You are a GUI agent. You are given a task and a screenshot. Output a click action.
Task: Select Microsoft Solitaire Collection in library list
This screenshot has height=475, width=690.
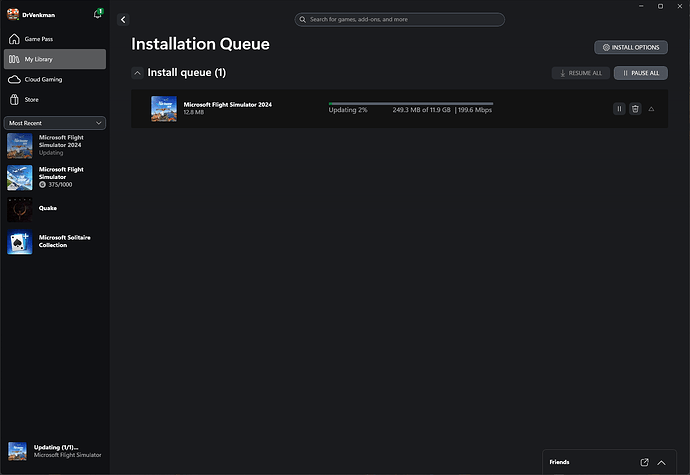(x=55, y=242)
